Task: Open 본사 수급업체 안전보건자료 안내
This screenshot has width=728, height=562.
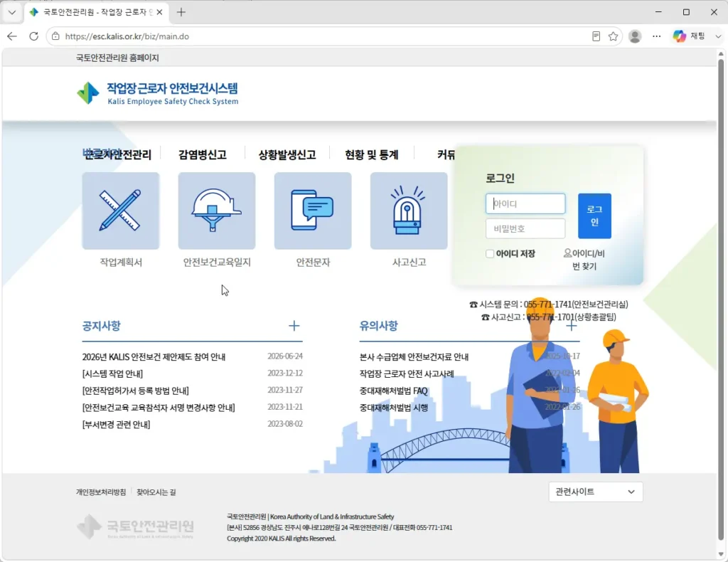Action: point(414,356)
